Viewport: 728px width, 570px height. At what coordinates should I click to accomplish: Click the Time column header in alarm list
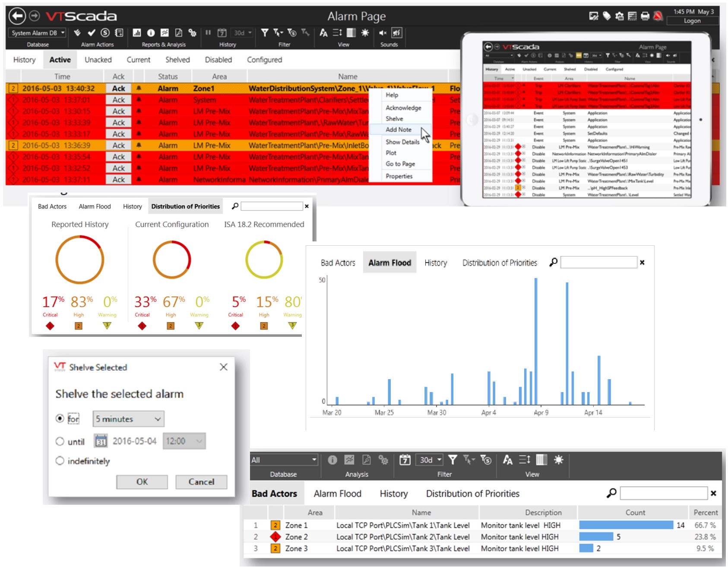62,76
